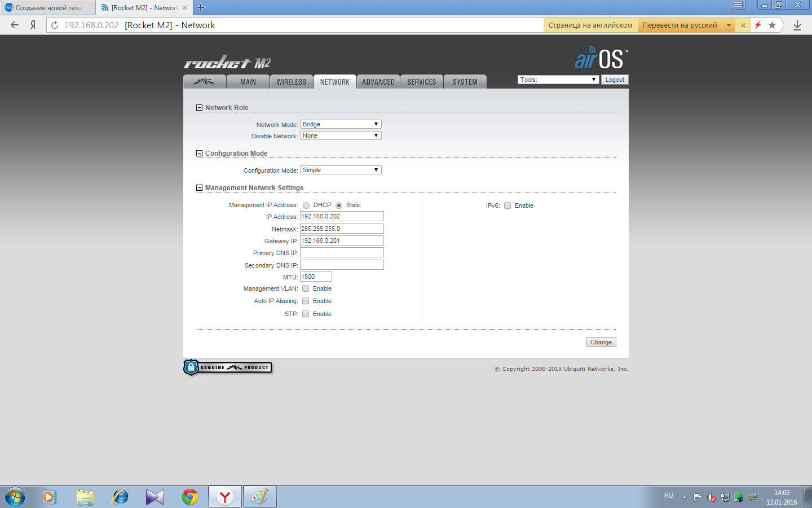
Task: Select Static for Management IP Address
Action: [x=339, y=205]
